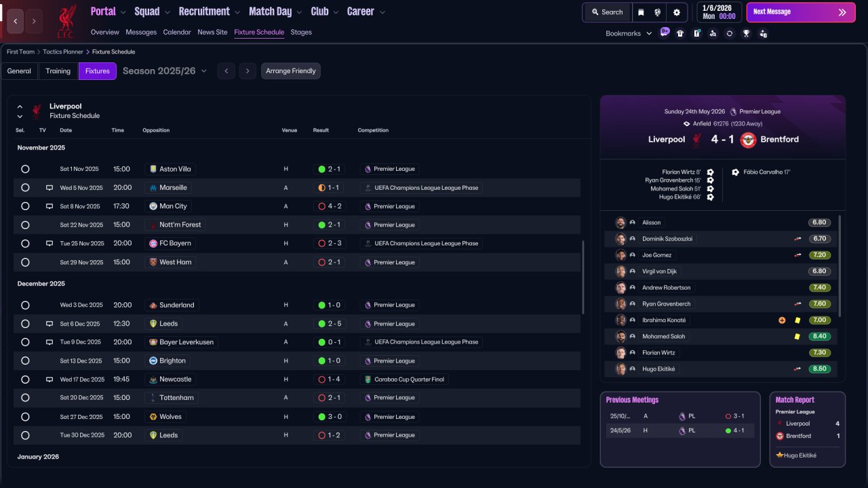This screenshot has height=488, width=868.
Task: Select the Wolves fixture radio button
Action: point(25,417)
